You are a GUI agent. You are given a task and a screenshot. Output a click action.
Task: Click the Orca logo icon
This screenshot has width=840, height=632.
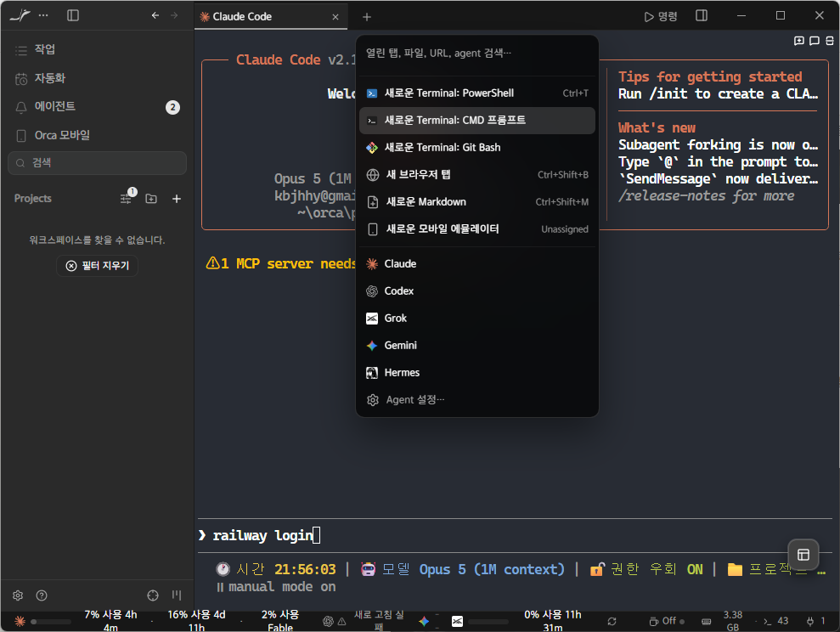tap(20, 15)
